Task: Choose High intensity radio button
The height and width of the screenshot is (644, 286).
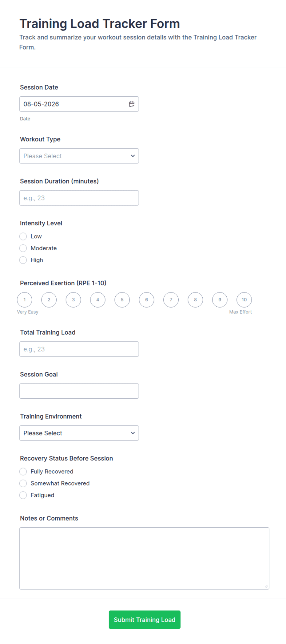Action: click(x=23, y=260)
